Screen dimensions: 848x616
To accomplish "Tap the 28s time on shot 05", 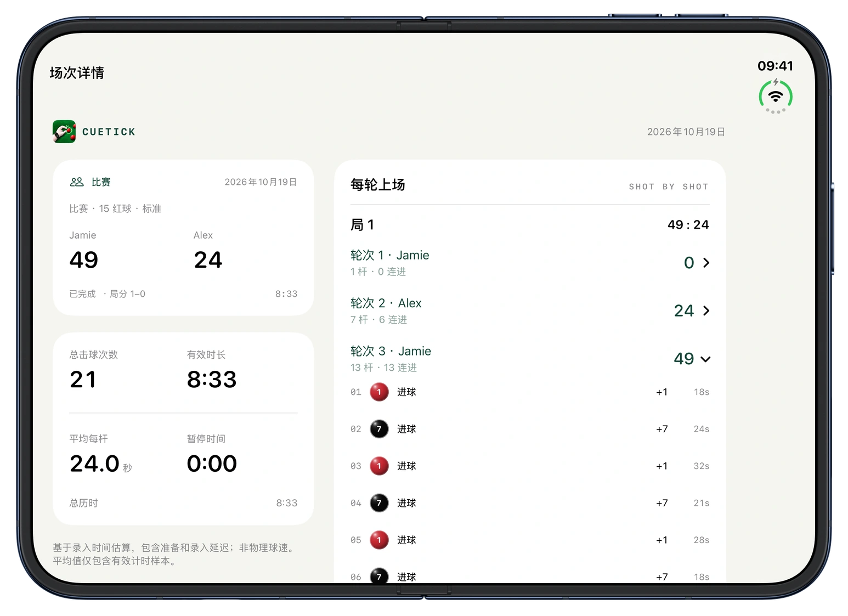I will coord(701,540).
